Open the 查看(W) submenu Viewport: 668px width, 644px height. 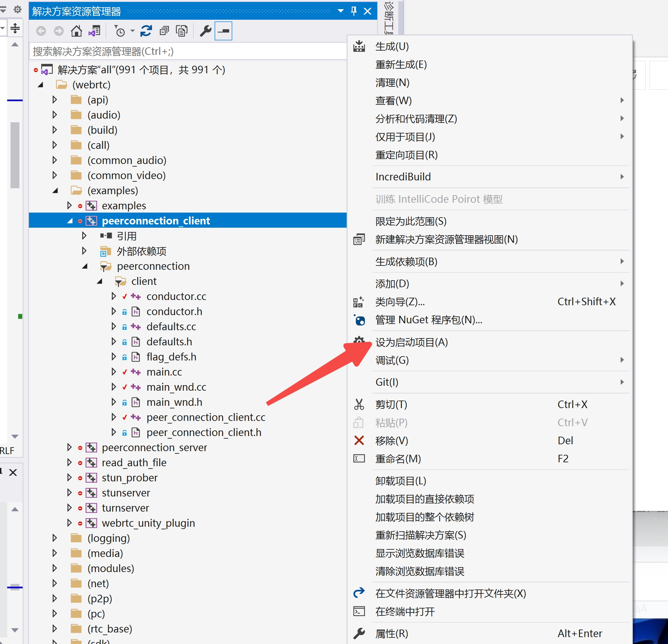pos(490,101)
